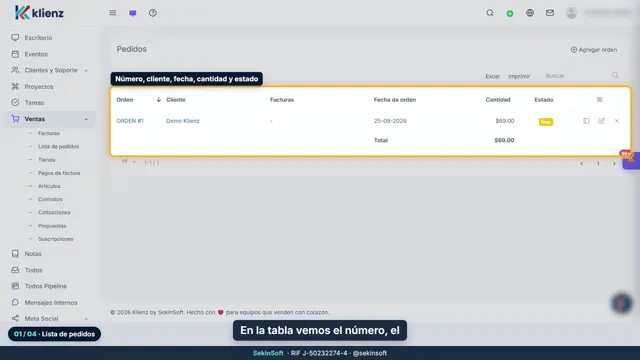Open Mensajes Internos in the sidebar

click(51, 302)
